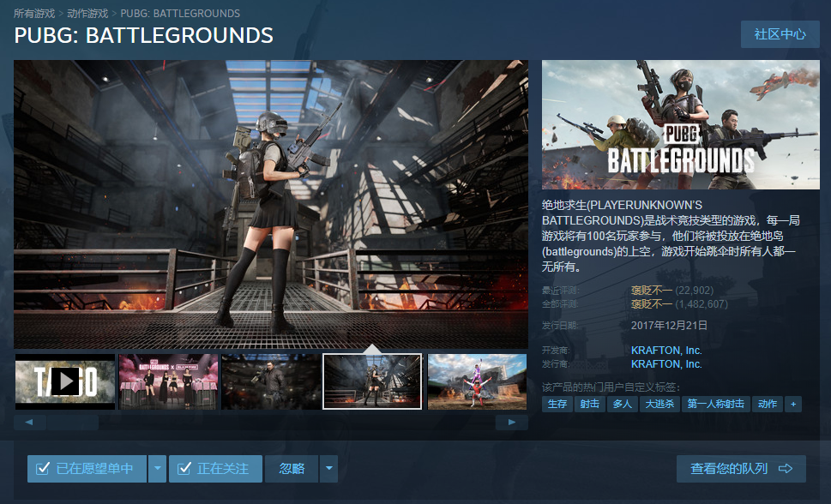Click 查看您的队列 queue button
Image resolution: width=831 pixels, height=504 pixels.
pyautogui.click(x=741, y=469)
